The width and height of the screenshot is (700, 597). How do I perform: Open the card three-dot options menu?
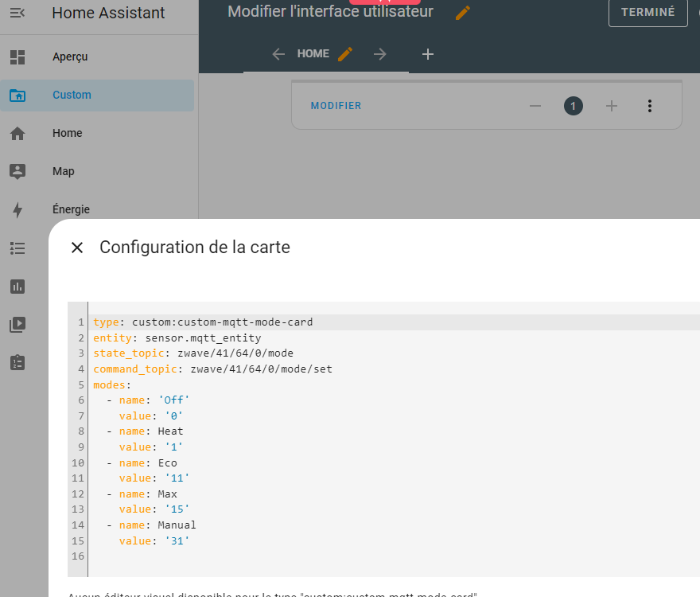click(x=650, y=106)
